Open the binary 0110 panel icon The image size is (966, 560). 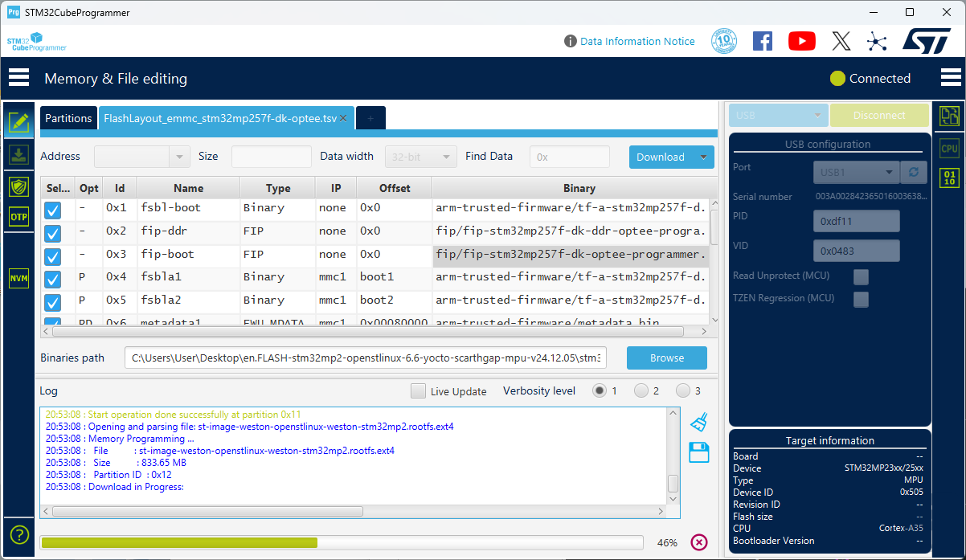(x=949, y=178)
